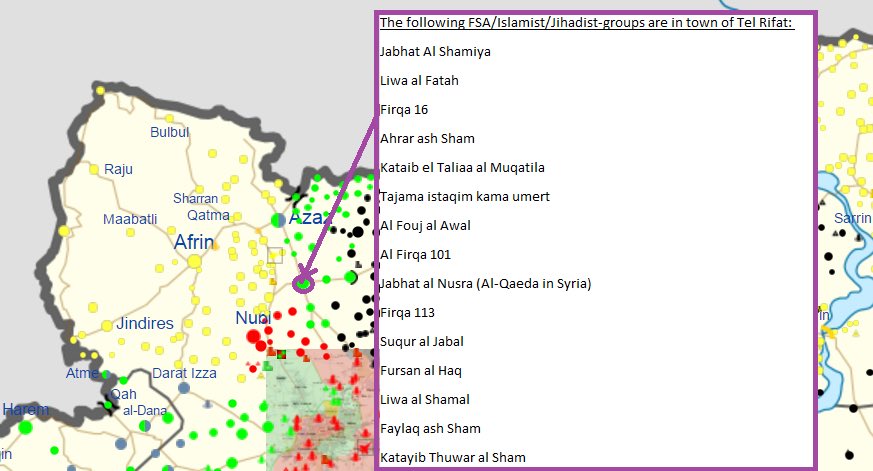
Task: Click 'Al Firqa 101' entry
Action: [x=415, y=254]
